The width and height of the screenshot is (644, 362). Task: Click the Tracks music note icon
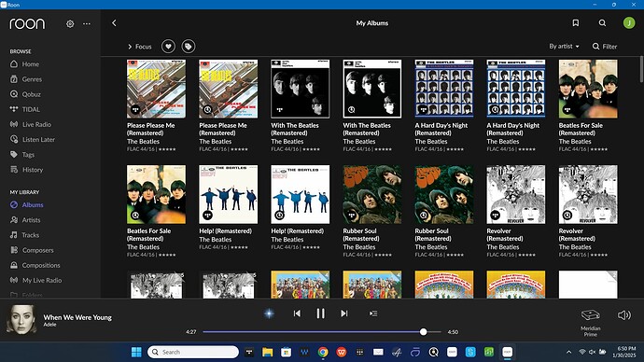coord(14,235)
